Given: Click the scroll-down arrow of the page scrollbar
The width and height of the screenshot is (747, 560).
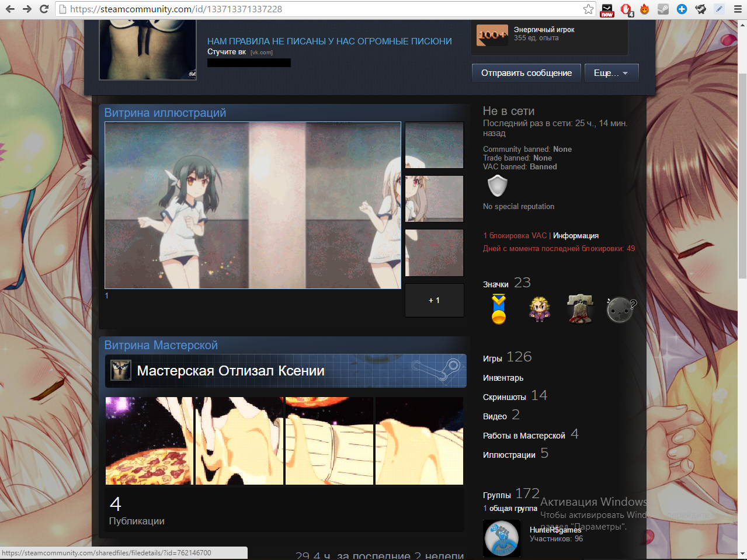Looking at the screenshot, I should coord(742,554).
